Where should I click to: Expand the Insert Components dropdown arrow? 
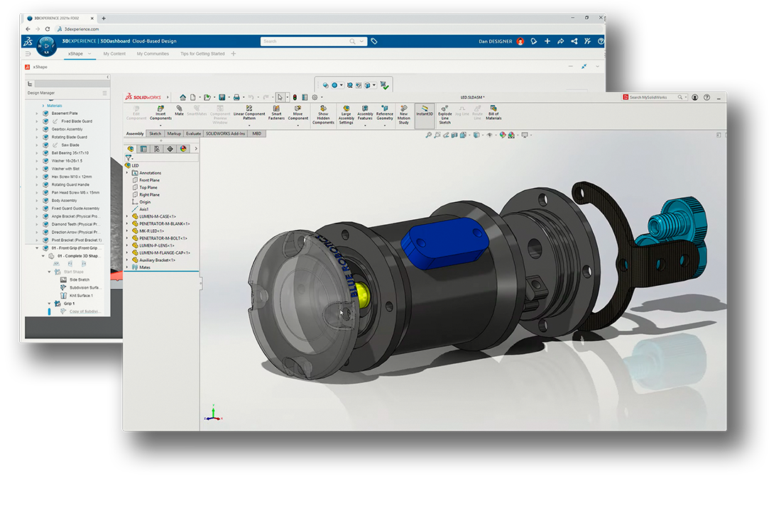click(x=160, y=125)
